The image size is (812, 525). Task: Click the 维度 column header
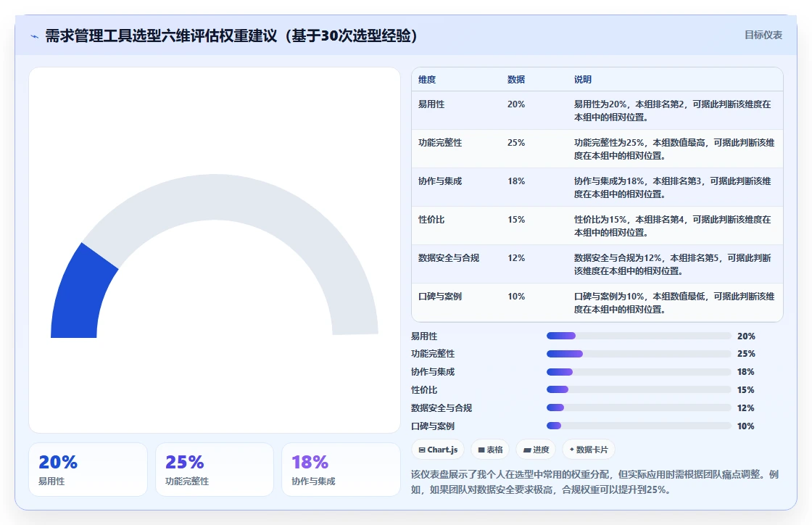[427, 80]
